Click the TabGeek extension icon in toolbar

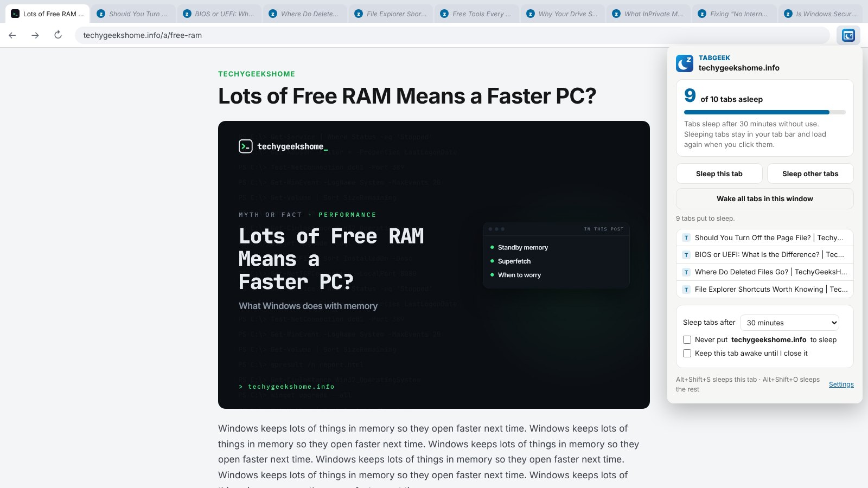(x=848, y=35)
